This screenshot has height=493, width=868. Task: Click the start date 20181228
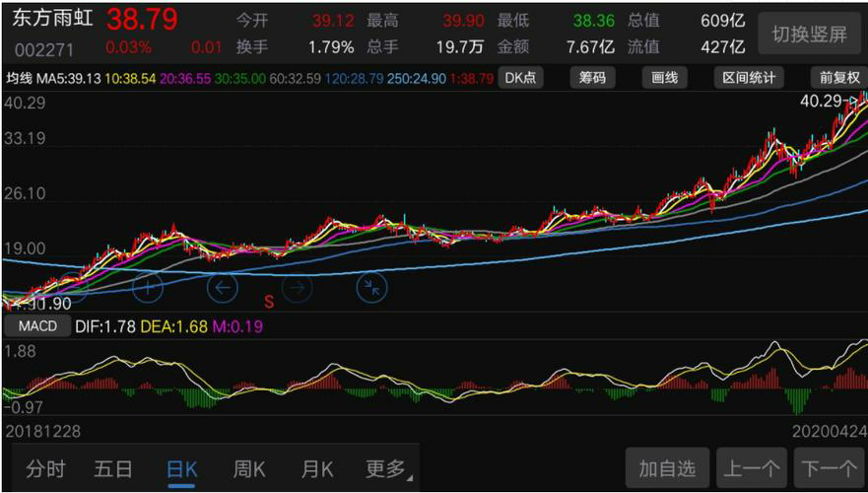pos(42,432)
